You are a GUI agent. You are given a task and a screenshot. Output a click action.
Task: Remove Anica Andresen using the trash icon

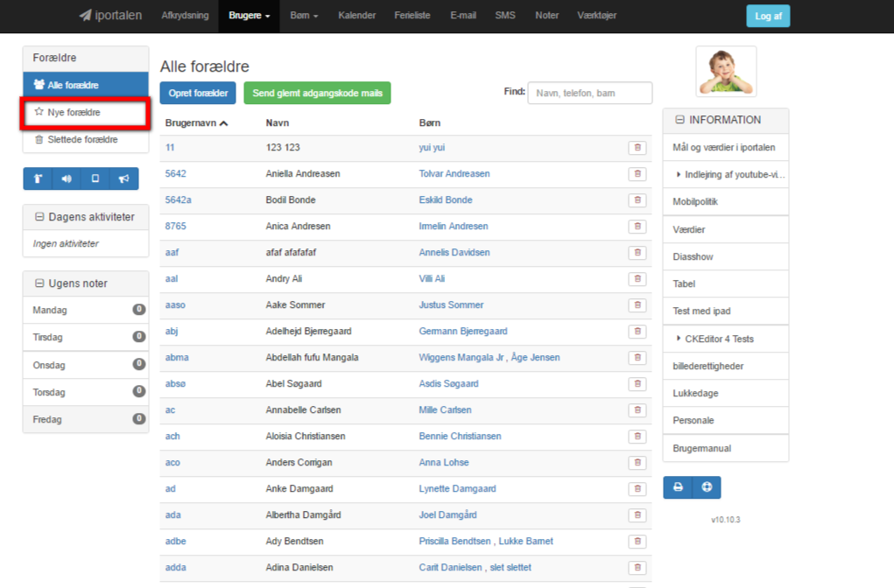point(637,227)
